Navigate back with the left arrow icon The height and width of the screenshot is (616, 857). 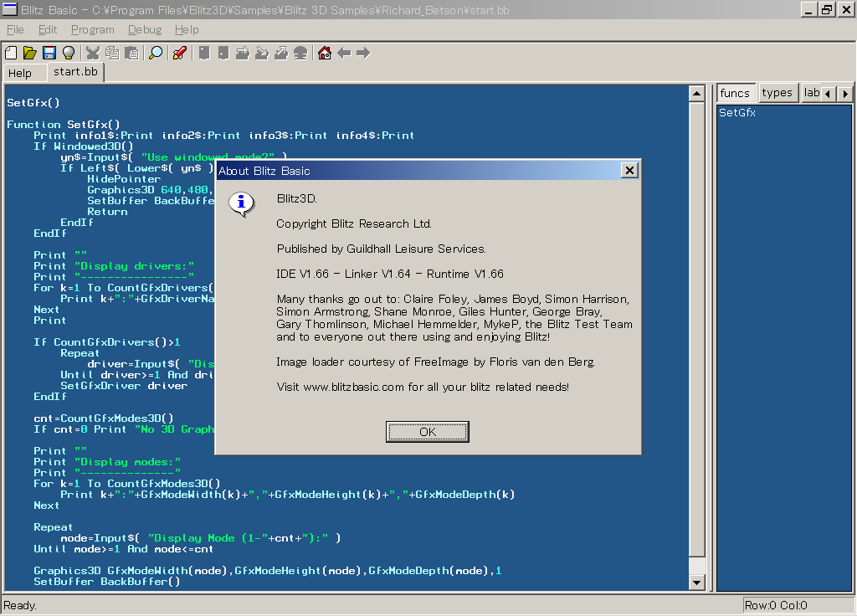click(344, 53)
